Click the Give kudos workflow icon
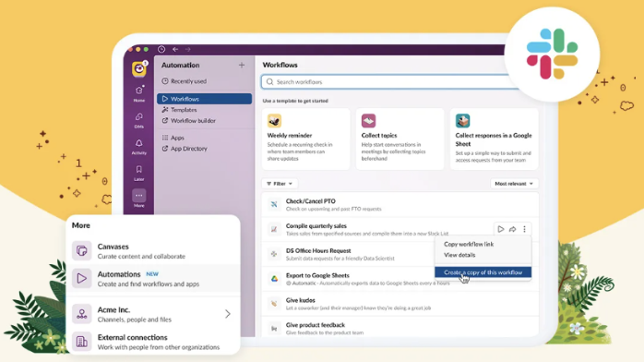 tap(274, 304)
